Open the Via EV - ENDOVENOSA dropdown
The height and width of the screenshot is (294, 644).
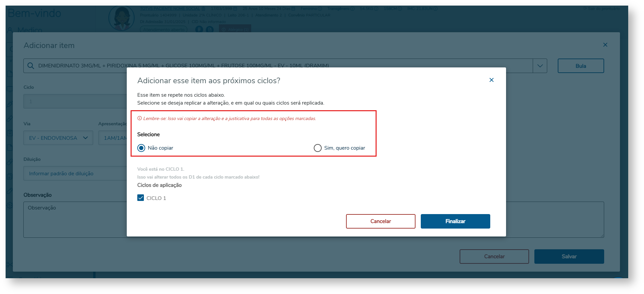point(58,138)
